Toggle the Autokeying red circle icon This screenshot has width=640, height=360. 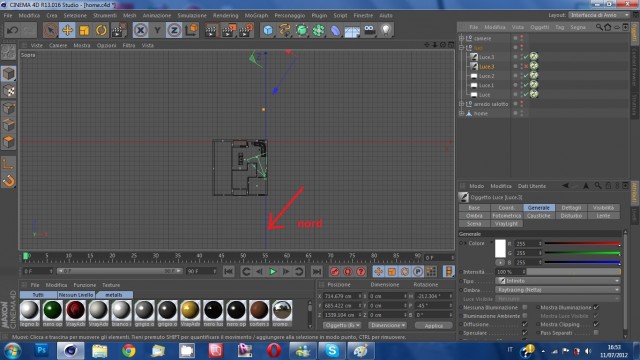(348, 271)
